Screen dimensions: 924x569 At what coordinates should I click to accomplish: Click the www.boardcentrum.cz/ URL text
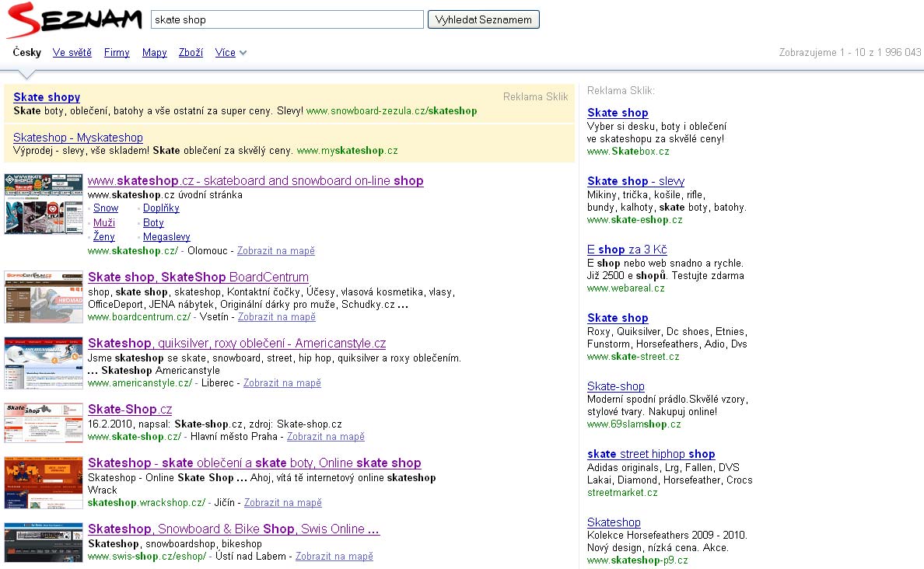click(x=139, y=317)
